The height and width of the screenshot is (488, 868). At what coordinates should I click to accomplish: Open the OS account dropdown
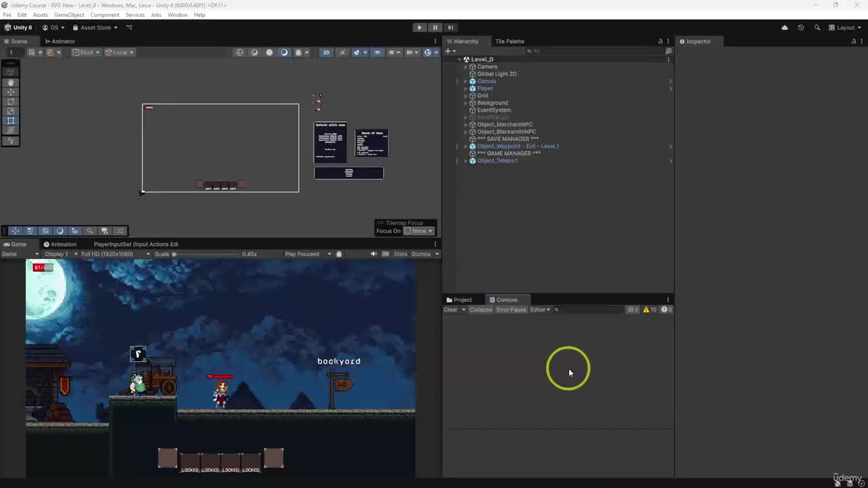click(x=54, y=28)
